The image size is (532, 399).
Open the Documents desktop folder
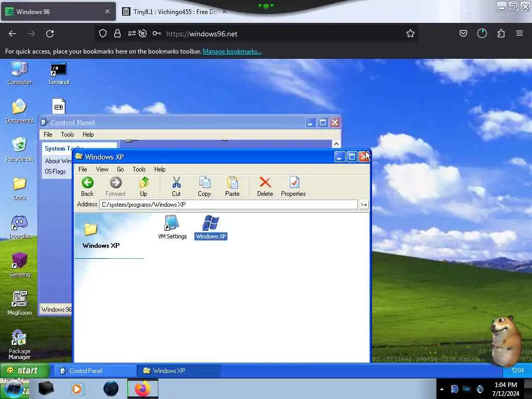(x=20, y=111)
